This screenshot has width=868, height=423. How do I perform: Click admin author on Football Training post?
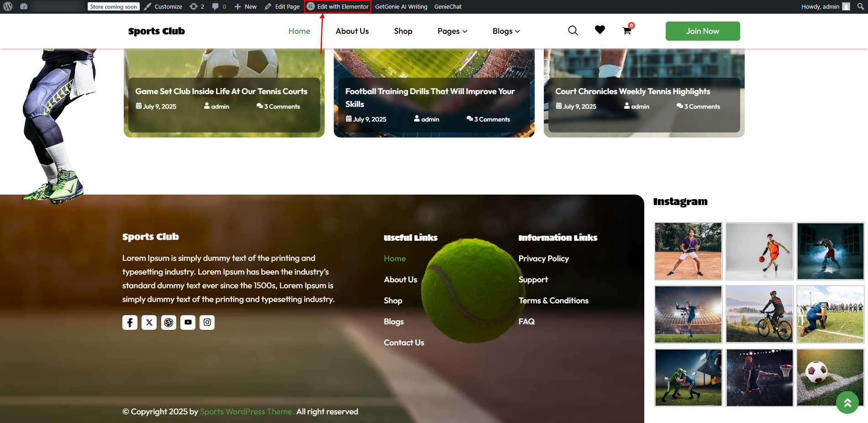tap(427, 119)
